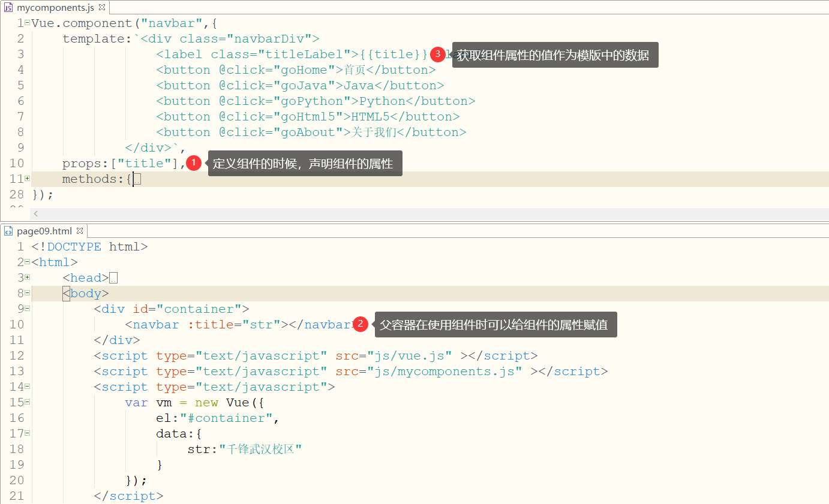This screenshot has height=504, width=829.
Task: Click the el:"#container" line
Action: click(218, 418)
